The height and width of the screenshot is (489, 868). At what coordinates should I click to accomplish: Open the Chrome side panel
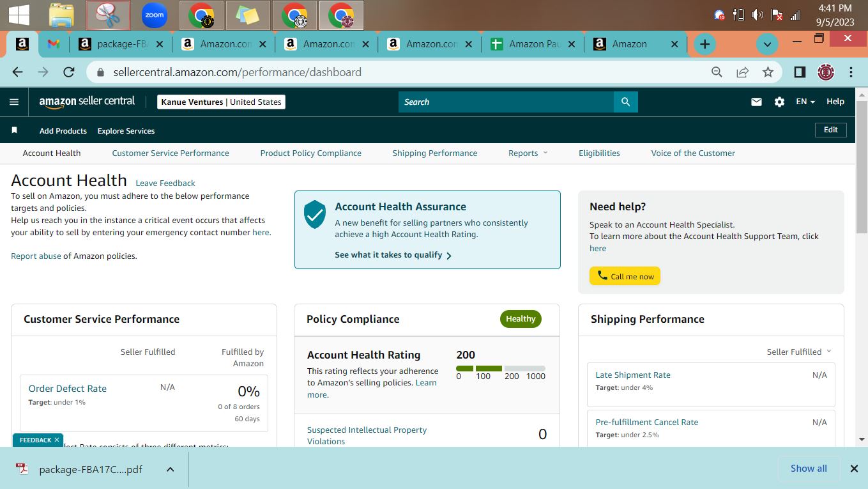click(x=800, y=72)
